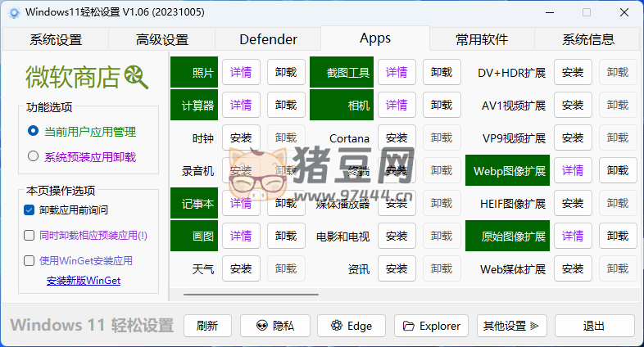The width and height of the screenshot is (644, 347).
Task: Select 当前用户应用管理 radio option
Action: pyautogui.click(x=34, y=131)
